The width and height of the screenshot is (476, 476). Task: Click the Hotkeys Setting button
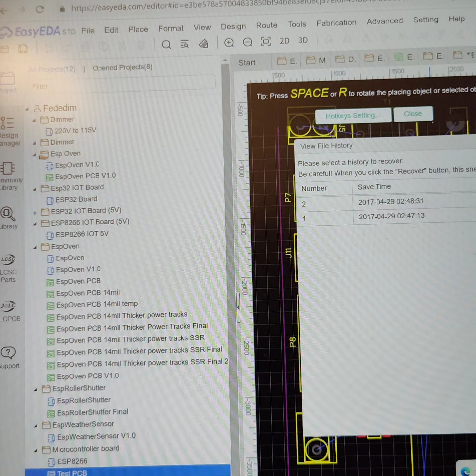coord(353,116)
